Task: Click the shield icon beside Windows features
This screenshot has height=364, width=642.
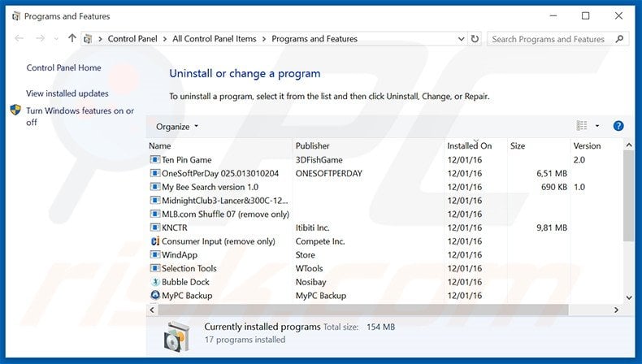Action: 15,110
